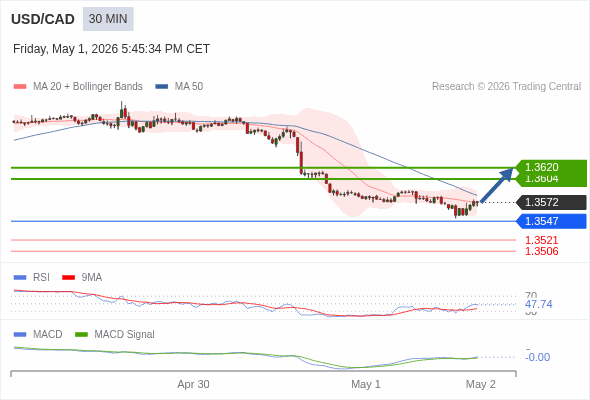Click the 1.3506 red support value
590x400 pixels.
coord(541,251)
